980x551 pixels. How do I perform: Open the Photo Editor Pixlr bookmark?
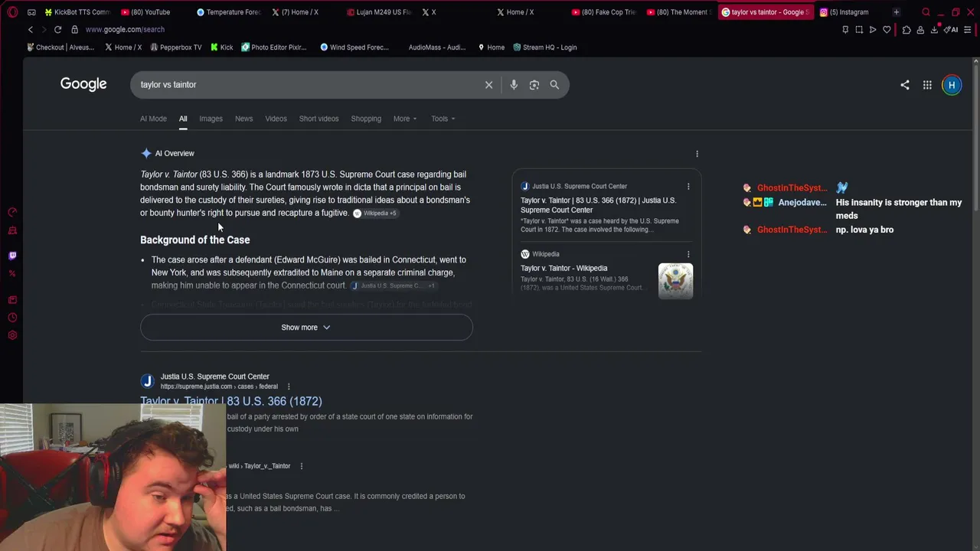tap(273, 47)
